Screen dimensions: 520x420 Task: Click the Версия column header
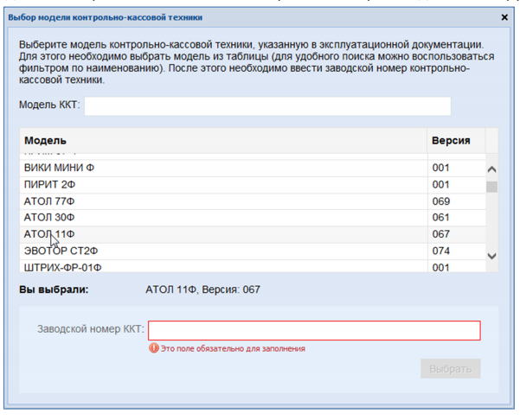click(x=456, y=141)
